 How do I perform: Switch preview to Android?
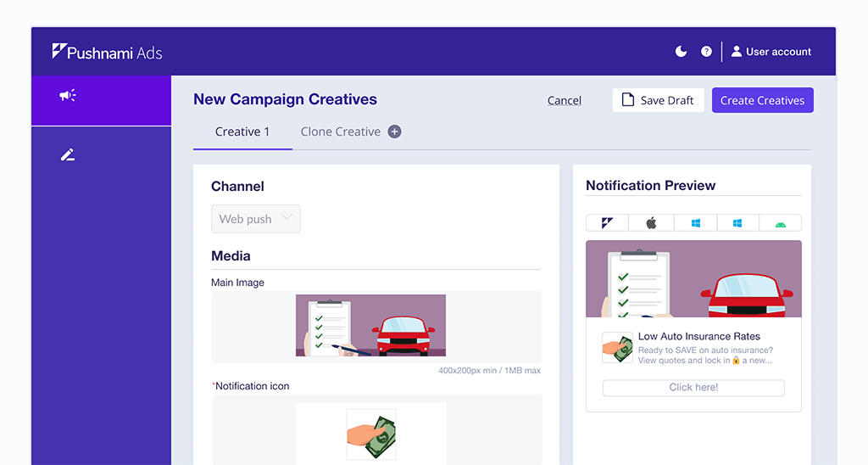780,223
